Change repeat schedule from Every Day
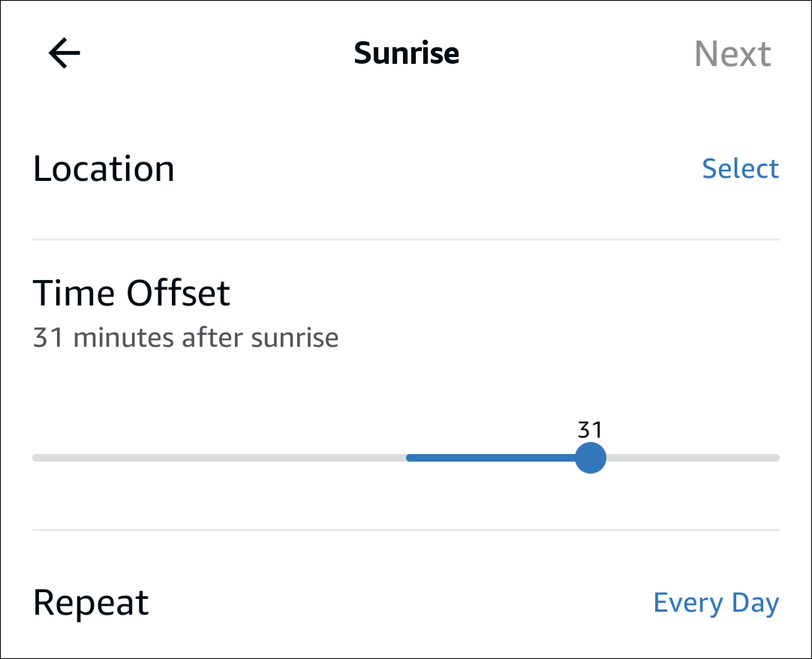812x659 pixels. click(716, 602)
